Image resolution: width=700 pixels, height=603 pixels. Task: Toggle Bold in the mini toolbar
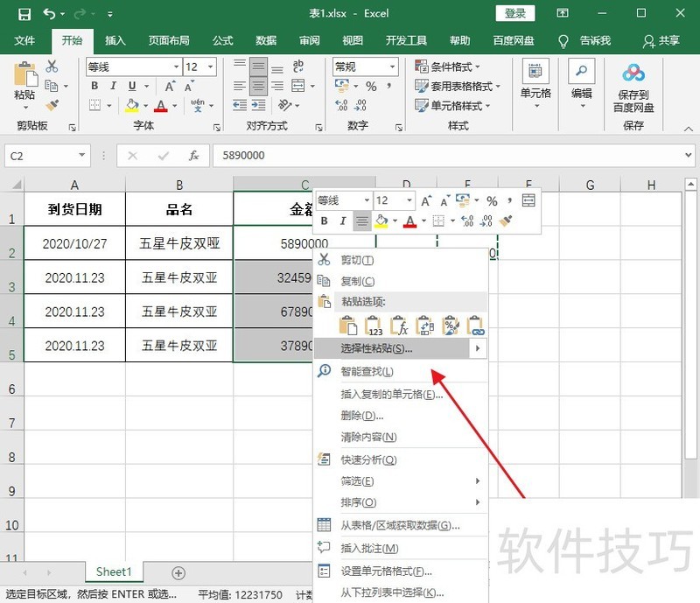click(x=324, y=221)
